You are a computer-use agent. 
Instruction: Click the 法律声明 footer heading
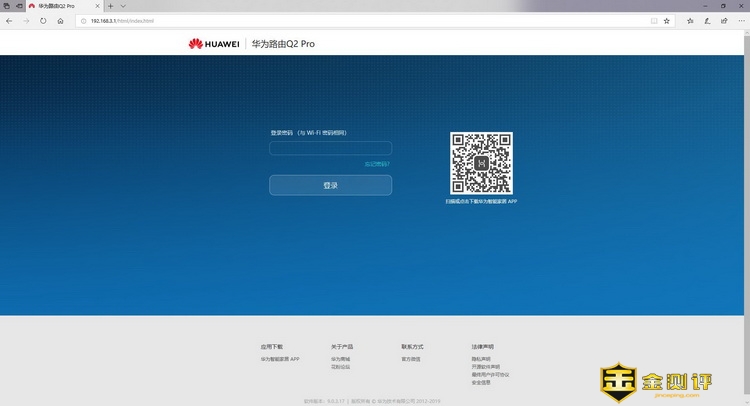[x=482, y=347]
